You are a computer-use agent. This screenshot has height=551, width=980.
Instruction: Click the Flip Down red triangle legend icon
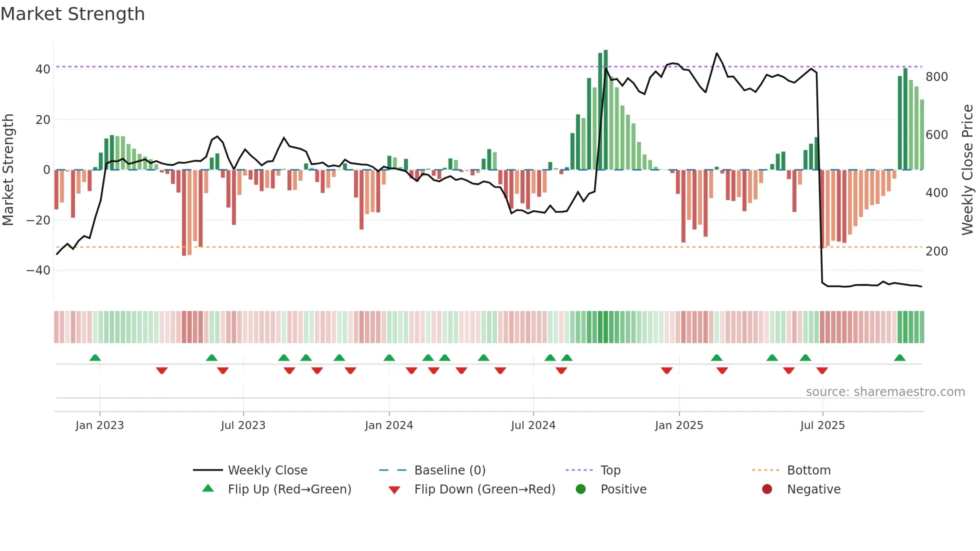click(394, 489)
